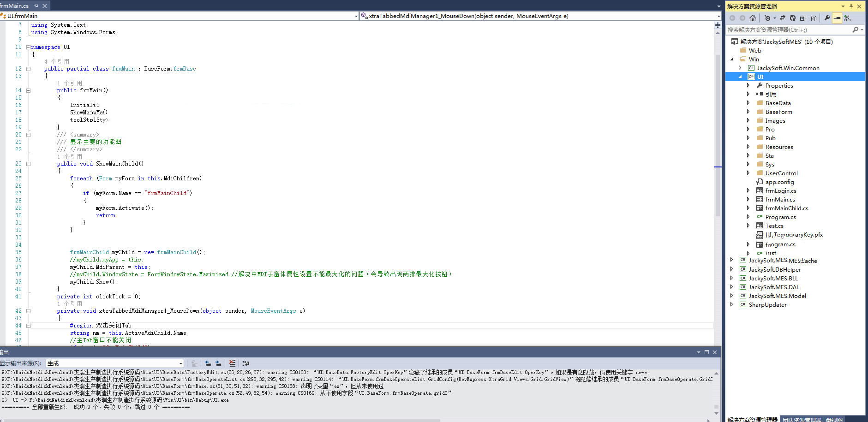The width and height of the screenshot is (868, 422).
Task: Click the frmLogin.cs form icon
Action: (760, 190)
